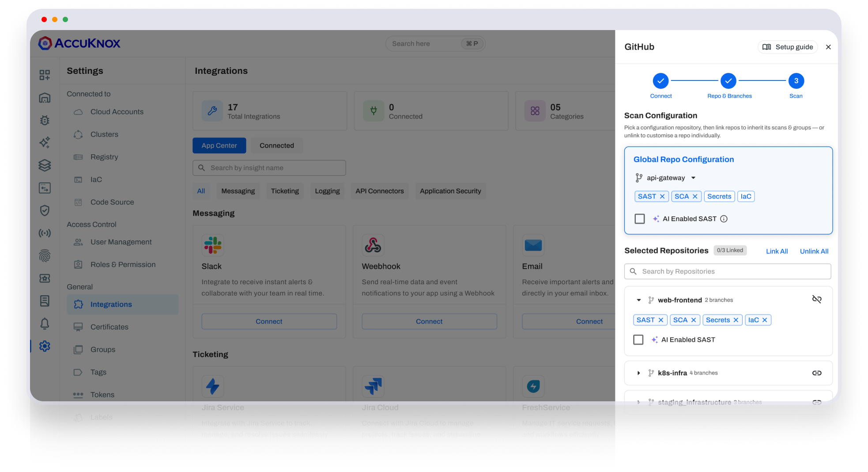Open the dashboard grid icon in left sidebar
Image resolution: width=868 pixels, height=472 pixels.
click(x=45, y=75)
